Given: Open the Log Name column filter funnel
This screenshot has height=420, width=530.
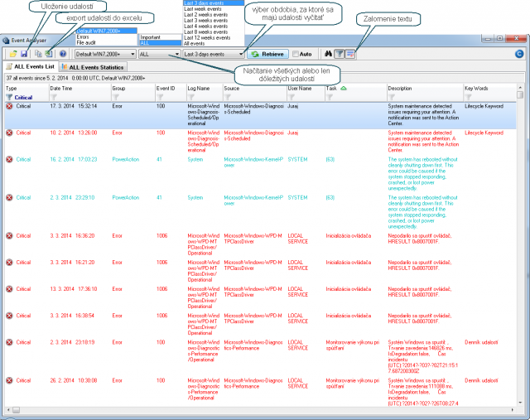Looking at the screenshot, I should point(191,98).
